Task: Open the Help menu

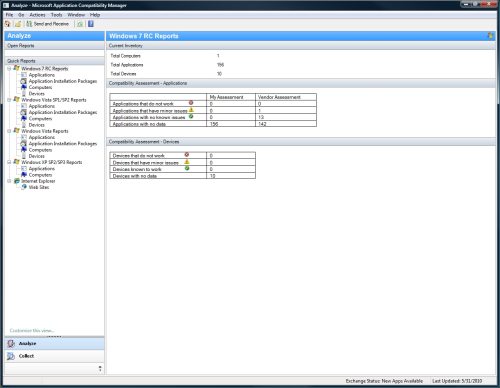Action: click(95, 15)
